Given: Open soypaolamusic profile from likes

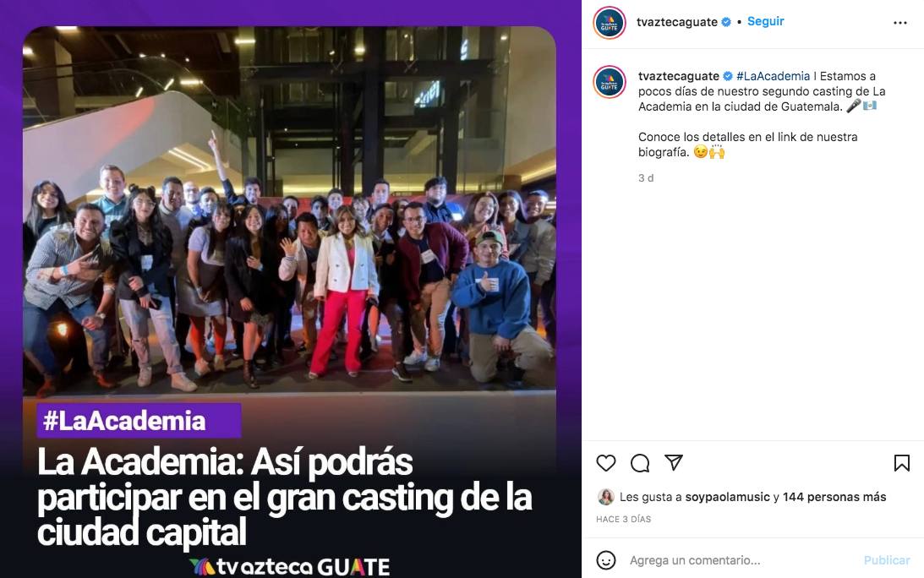Looking at the screenshot, I should click(x=728, y=497).
